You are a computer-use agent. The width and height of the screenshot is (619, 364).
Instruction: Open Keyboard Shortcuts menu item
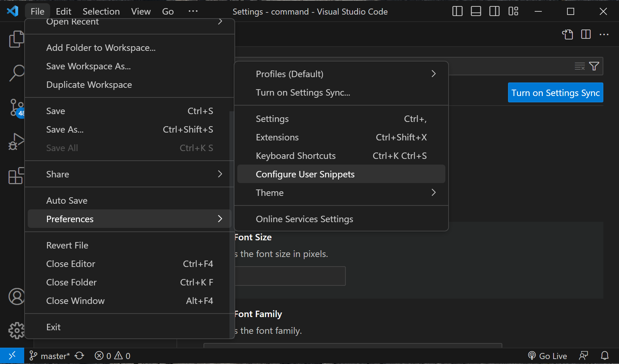[341, 156]
